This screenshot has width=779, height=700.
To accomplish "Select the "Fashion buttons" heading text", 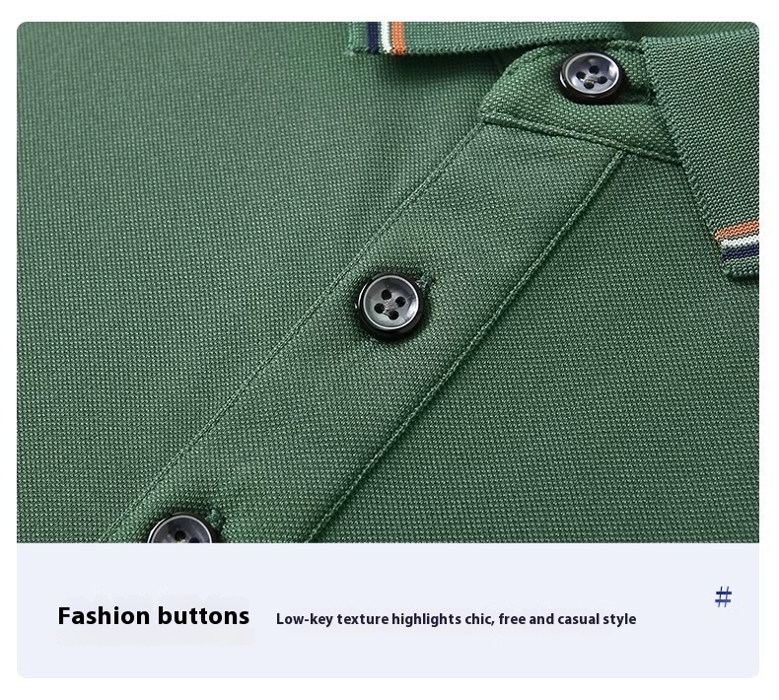I will pos(154,616).
